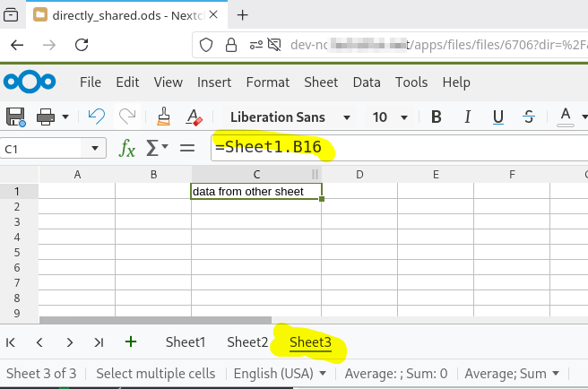This screenshot has width=588, height=389.
Task: Open the font color picker
Action: [x=566, y=117]
